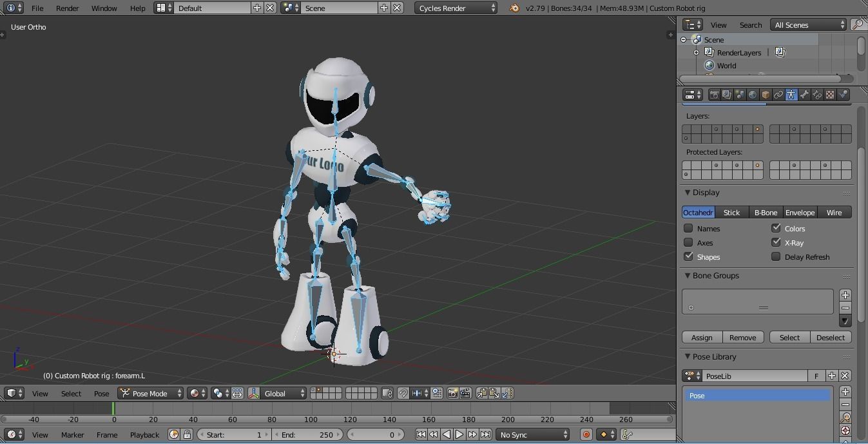This screenshot has height=444, width=868.
Task: Open the Armature Data properties tab
Action: pos(791,95)
